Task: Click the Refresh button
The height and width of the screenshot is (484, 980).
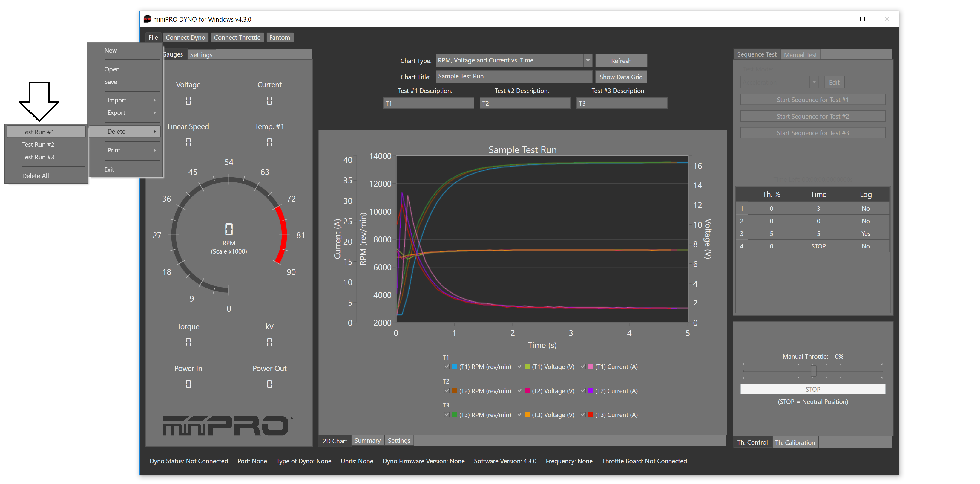Action: click(621, 61)
